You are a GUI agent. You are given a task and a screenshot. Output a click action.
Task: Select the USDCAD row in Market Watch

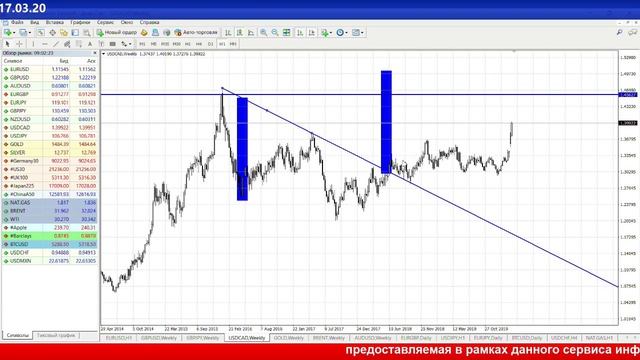[x=50, y=127]
